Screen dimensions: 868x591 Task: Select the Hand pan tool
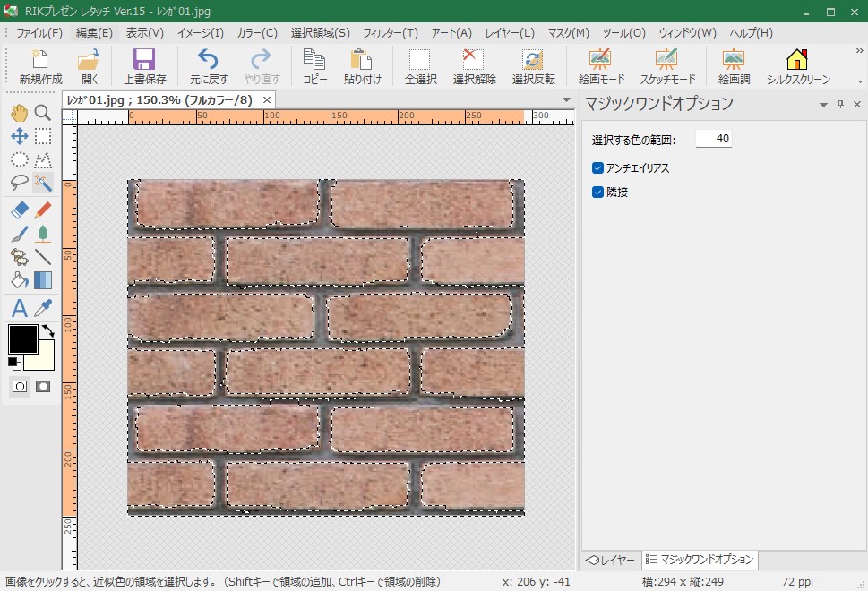19,113
